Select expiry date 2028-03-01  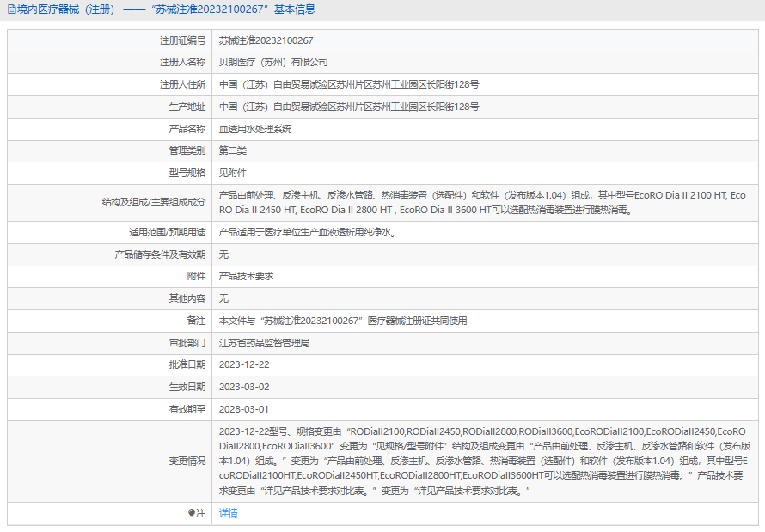pyautogui.click(x=244, y=409)
